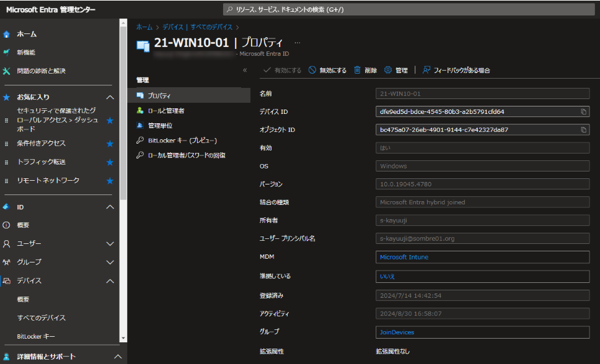Open ロールと管理者 menu item
Screen dimensions: 600x364
[x=165, y=110]
